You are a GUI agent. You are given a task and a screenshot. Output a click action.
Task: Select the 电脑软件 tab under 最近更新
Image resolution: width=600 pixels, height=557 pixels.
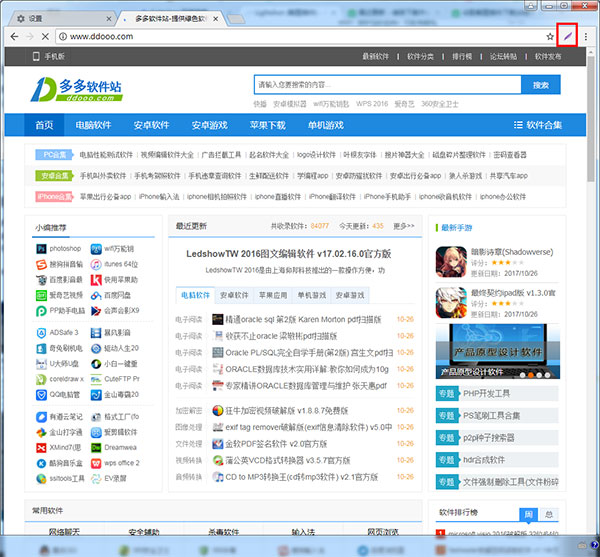pyautogui.click(x=196, y=295)
